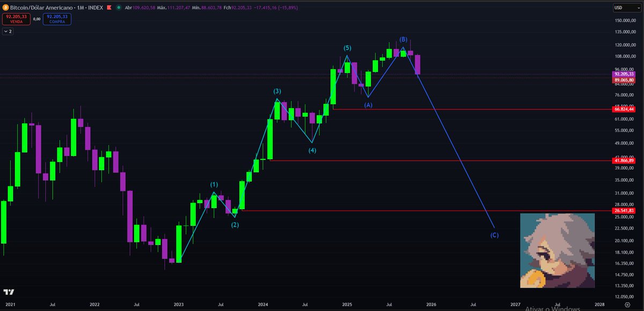Viewport: 644px width, 311px height.
Task: Click the 12.050,00 price axis value
Action: coord(625,297)
